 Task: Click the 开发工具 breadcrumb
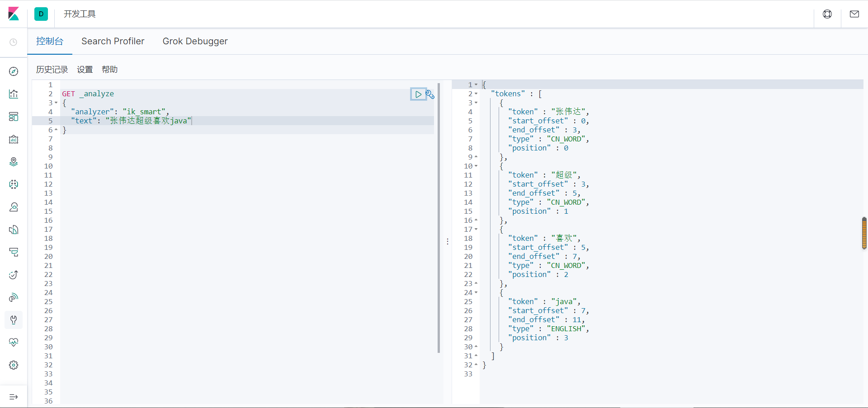coord(80,14)
